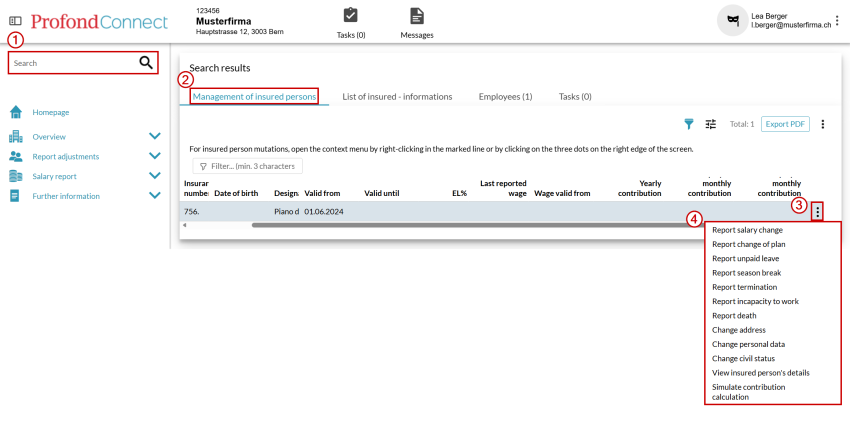Select View insured person's details
The width and height of the screenshot is (850, 429).
point(761,373)
